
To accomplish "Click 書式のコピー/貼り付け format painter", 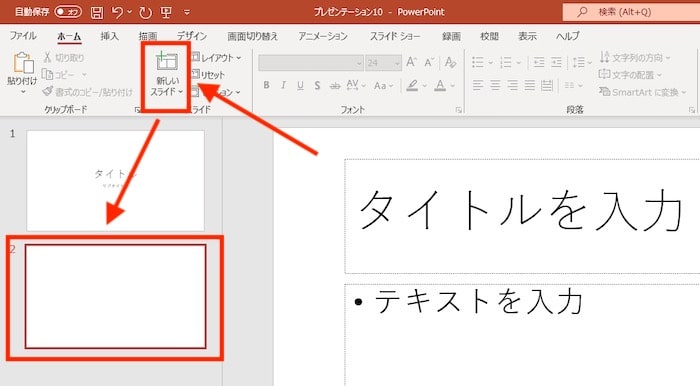I will 88,92.
